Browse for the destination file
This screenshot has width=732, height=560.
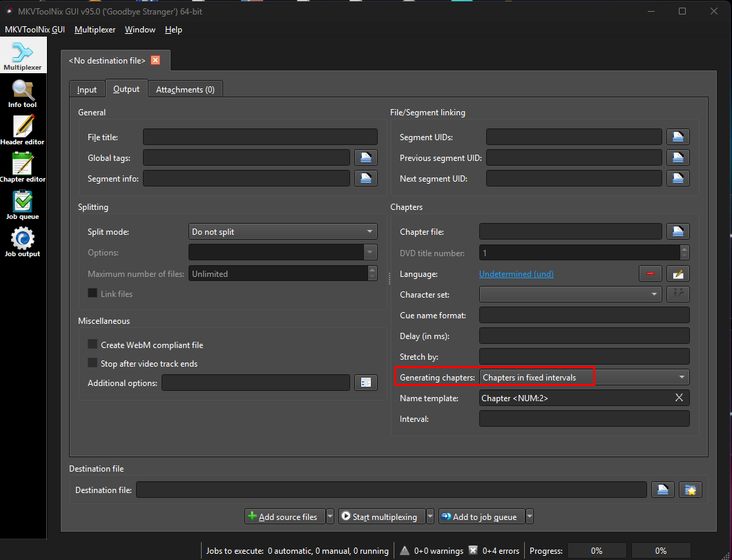(663, 490)
